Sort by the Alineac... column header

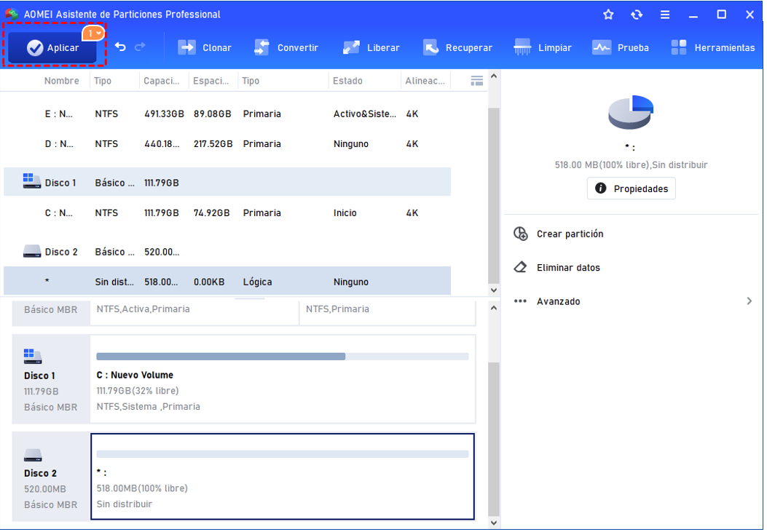(425, 81)
